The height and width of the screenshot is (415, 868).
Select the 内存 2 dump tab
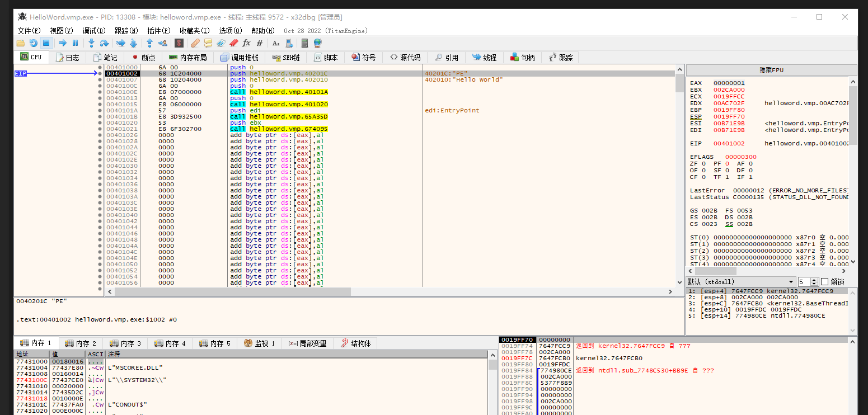pos(81,343)
